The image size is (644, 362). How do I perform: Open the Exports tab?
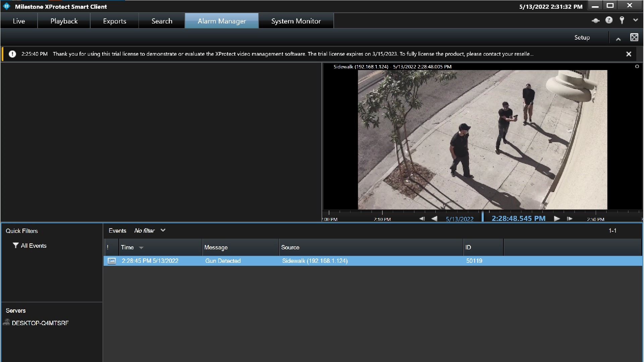(114, 21)
